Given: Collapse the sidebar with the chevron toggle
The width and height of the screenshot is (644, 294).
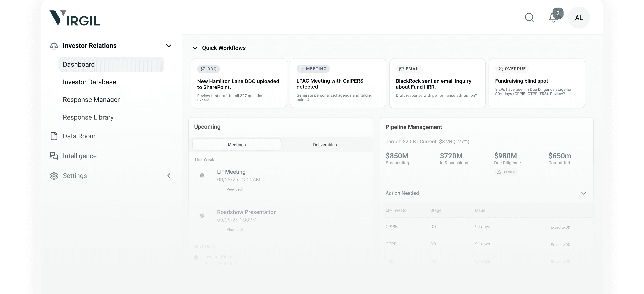Looking at the screenshot, I should pyautogui.click(x=169, y=176).
